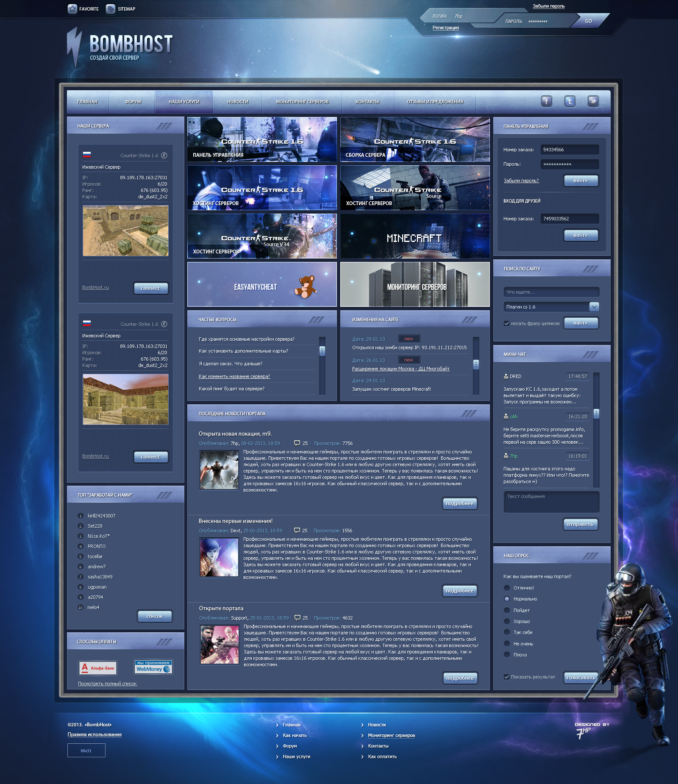
Task: Select poll option 'Нормально'
Action: [506, 599]
